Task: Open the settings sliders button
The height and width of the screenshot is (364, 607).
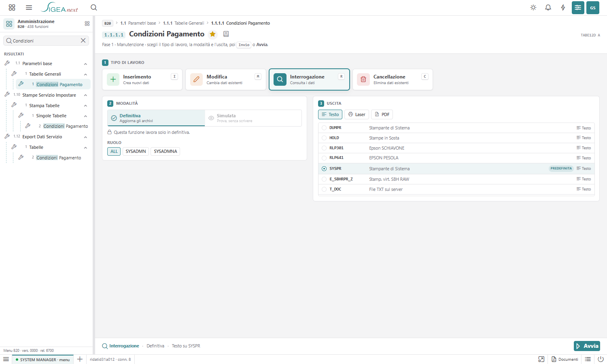Action: click(x=578, y=8)
